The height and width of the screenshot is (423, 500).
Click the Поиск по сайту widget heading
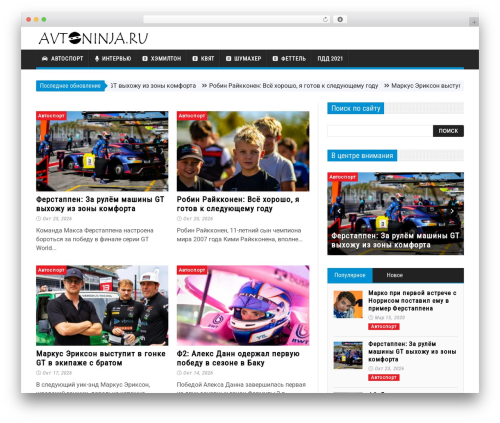pos(356,108)
